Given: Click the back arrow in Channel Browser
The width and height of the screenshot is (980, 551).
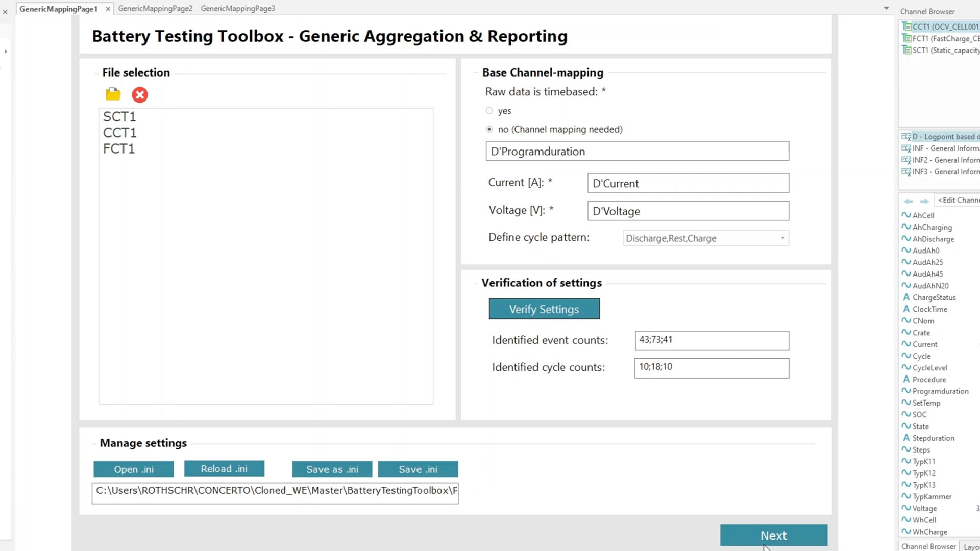Looking at the screenshot, I should pyautogui.click(x=909, y=201).
